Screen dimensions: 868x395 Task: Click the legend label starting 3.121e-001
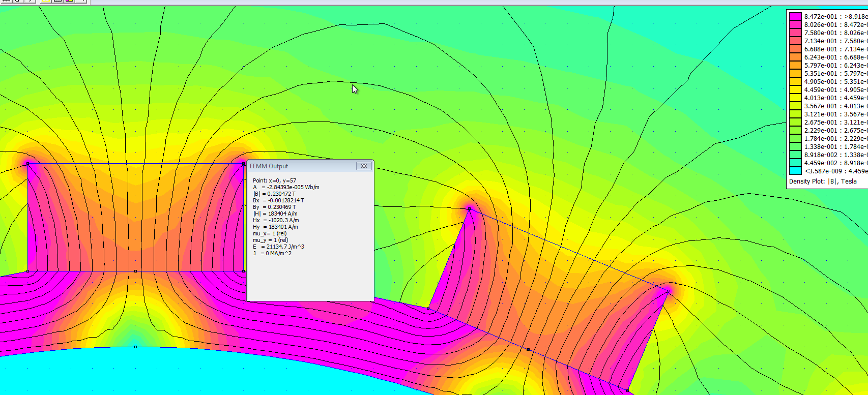[x=836, y=114]
